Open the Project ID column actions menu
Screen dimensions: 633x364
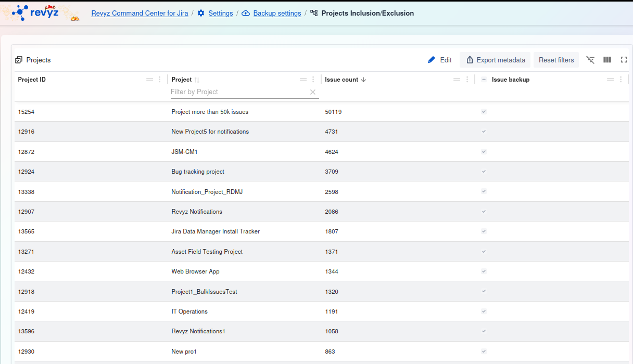click(160, 80)
